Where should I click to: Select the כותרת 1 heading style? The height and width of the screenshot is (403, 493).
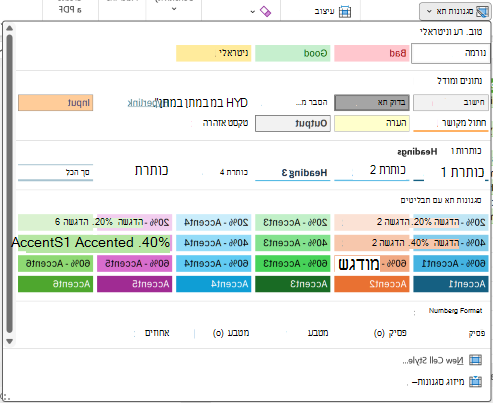451,172
